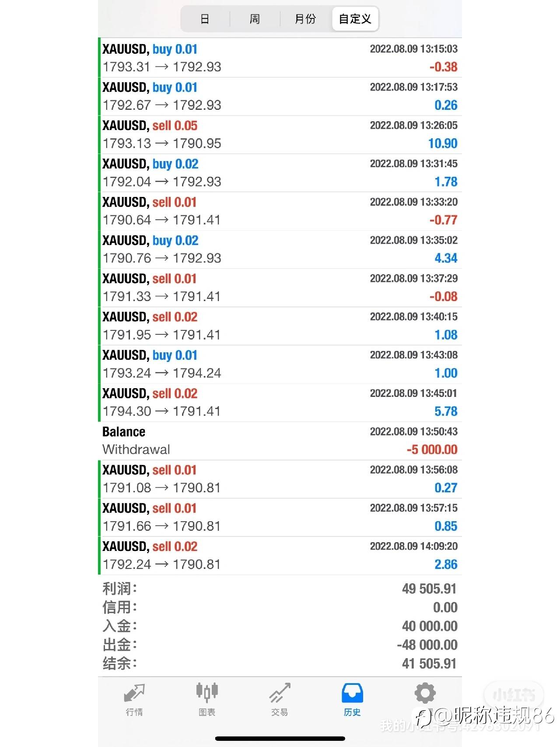Select the 自定义 custom period tab
This screenshot has width=560, height=747.
(355, 19)
